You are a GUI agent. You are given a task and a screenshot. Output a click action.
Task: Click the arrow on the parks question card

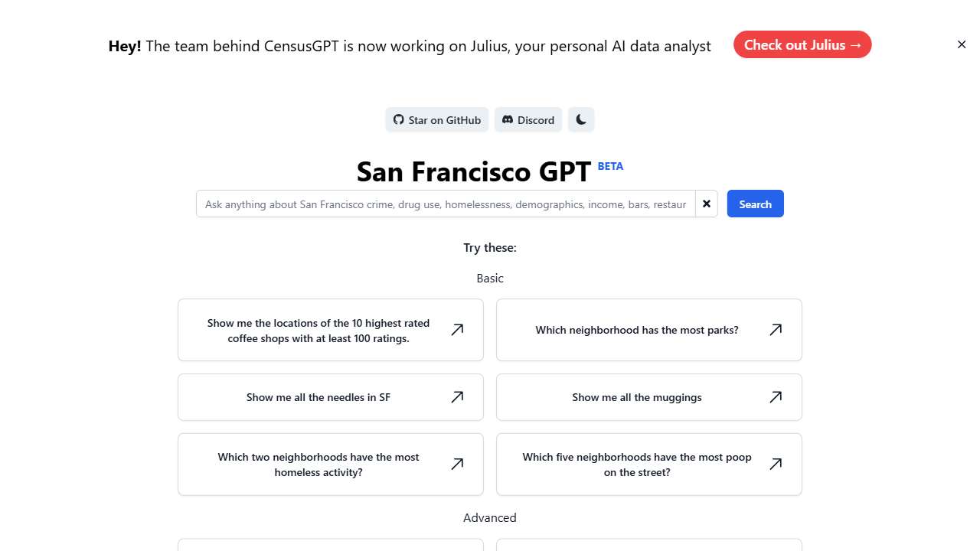[775, 329]
